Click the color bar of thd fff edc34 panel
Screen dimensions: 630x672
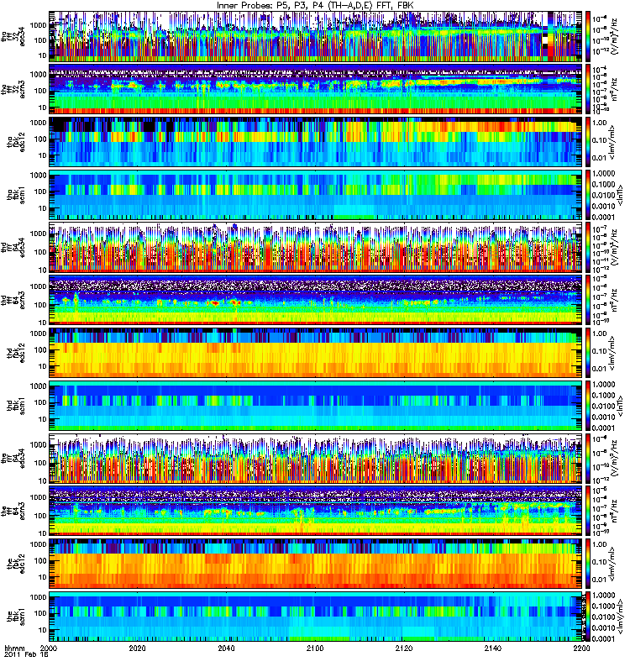pyautogui.click(x=588, y=247)
